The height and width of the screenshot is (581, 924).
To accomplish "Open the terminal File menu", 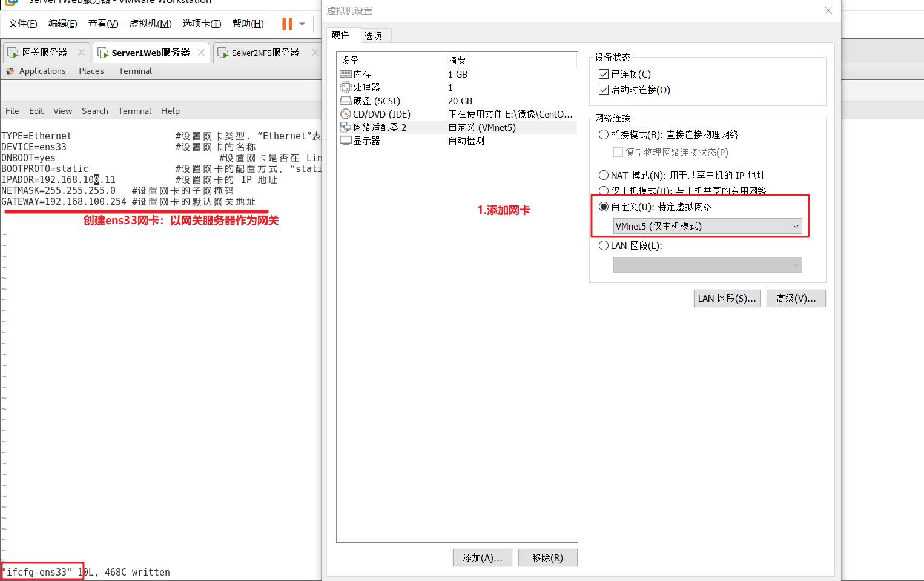I will pyautogui.click(x=12, y=111).
